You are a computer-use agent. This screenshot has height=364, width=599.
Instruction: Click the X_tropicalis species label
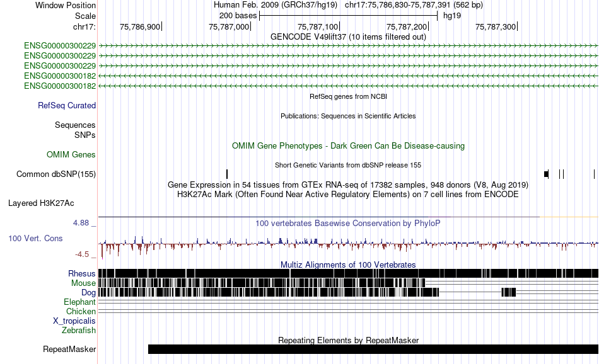(x=74, y=321)
